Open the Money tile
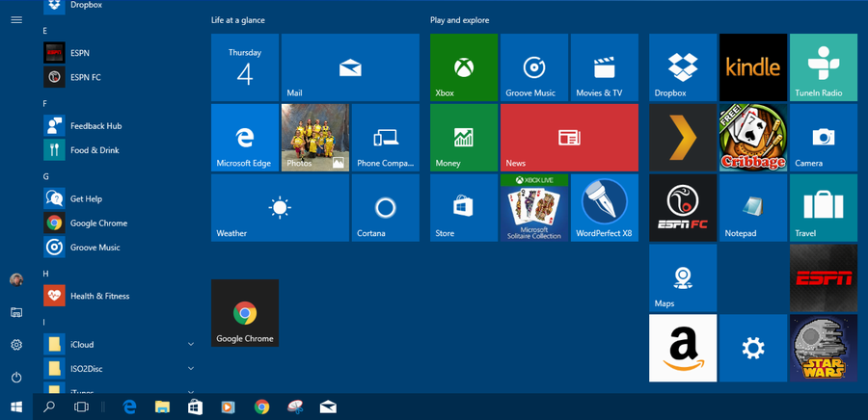 464,138
